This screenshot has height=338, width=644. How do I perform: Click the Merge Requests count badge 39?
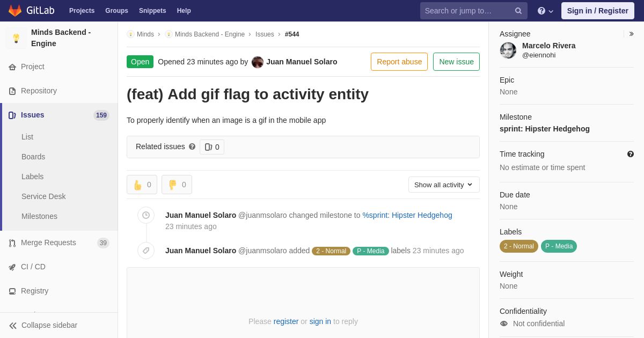pos(103,243)
